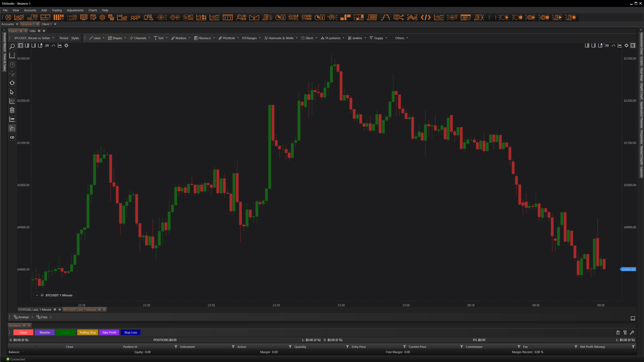Click the 64800.00 current price marker

628,269
